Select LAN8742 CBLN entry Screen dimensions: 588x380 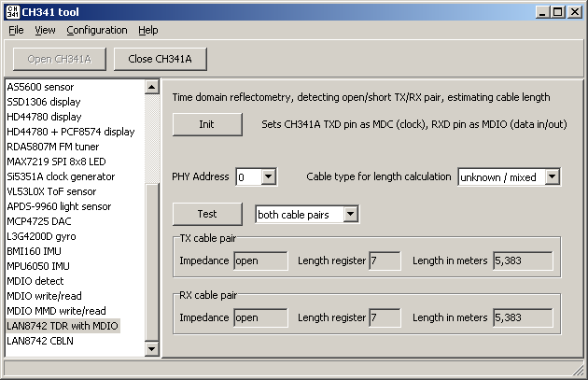click(x=40, y=341)
